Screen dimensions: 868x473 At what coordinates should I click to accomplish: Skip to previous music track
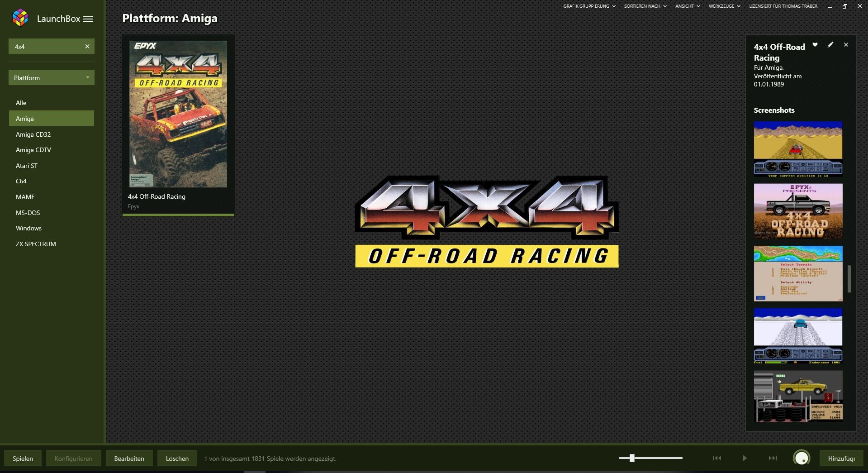717,458
